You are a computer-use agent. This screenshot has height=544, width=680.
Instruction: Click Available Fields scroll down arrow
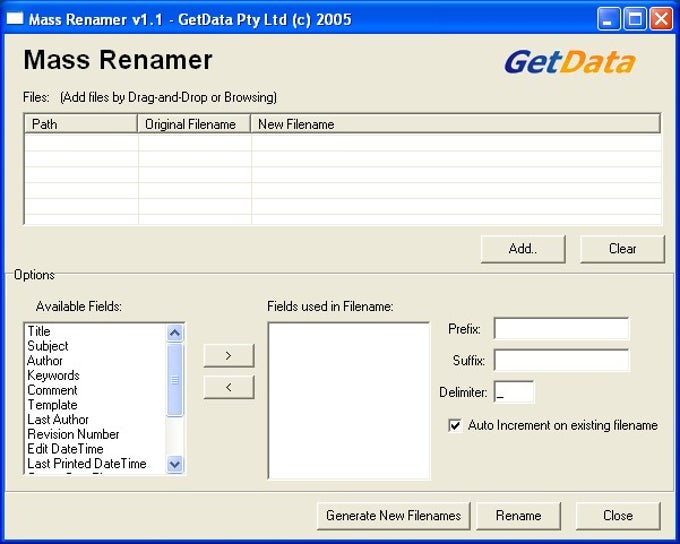coord(175,465)
